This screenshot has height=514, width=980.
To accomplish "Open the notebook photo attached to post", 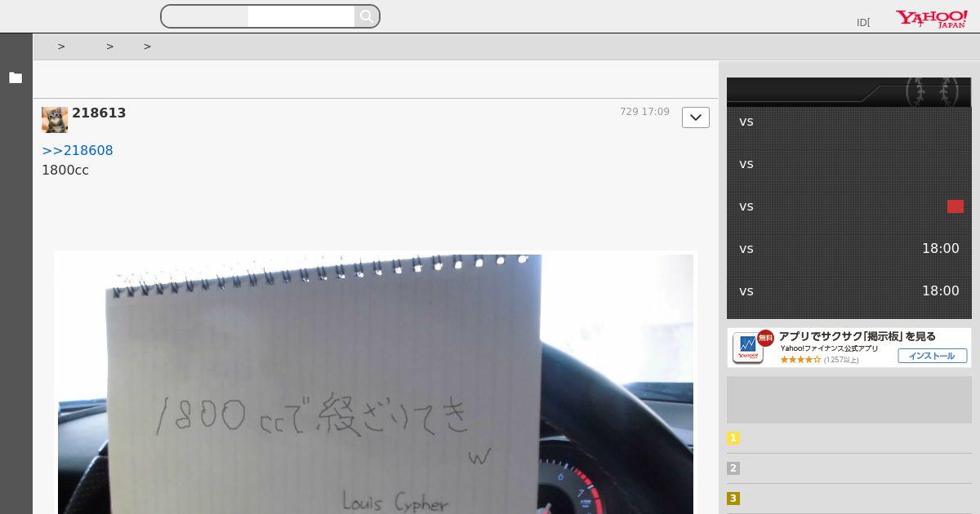I will (376, 383).
